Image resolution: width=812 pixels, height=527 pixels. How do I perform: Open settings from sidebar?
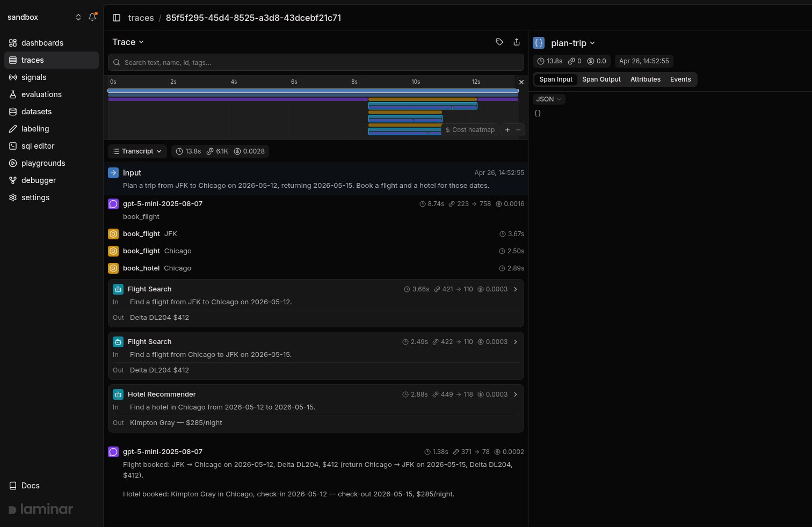pyautogui.click(x=52, y=197)
